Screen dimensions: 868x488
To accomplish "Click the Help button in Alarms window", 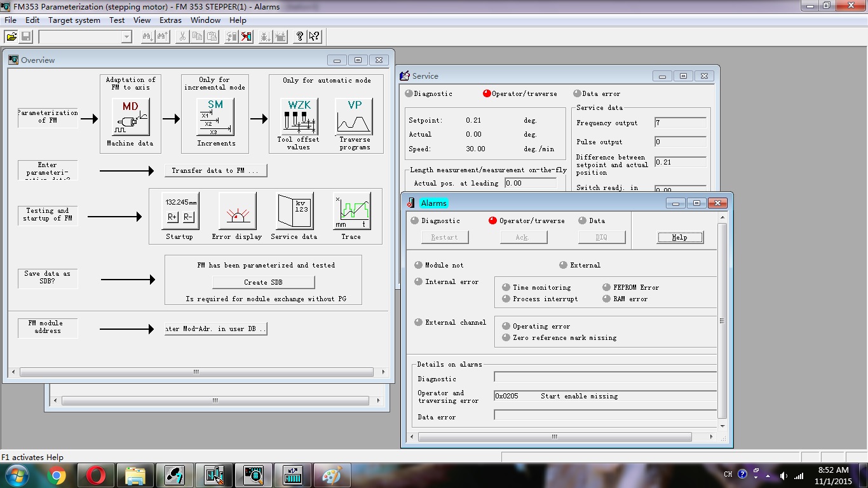I will (x=679, y=237).
